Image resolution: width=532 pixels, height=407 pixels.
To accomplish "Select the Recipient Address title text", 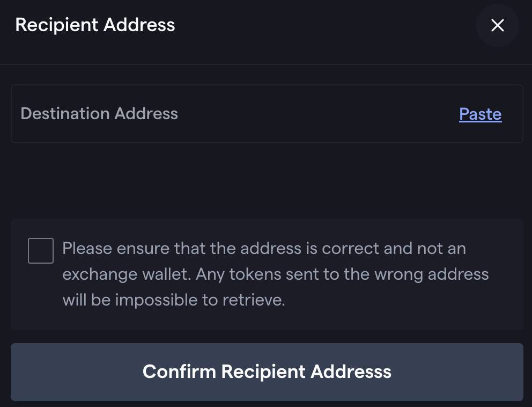I will (95, 25).
